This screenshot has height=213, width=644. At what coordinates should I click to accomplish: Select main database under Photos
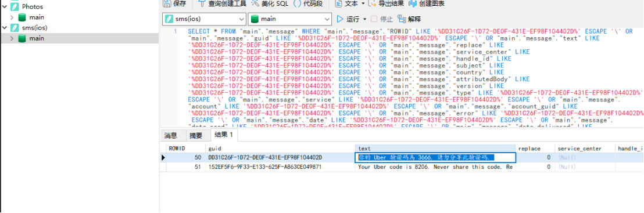click(x=37, y=17)
